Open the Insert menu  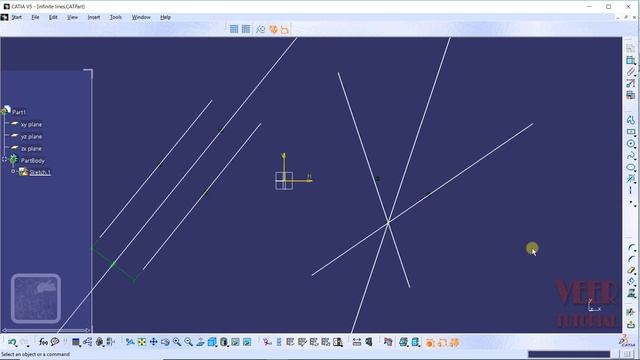pos(94,17)
